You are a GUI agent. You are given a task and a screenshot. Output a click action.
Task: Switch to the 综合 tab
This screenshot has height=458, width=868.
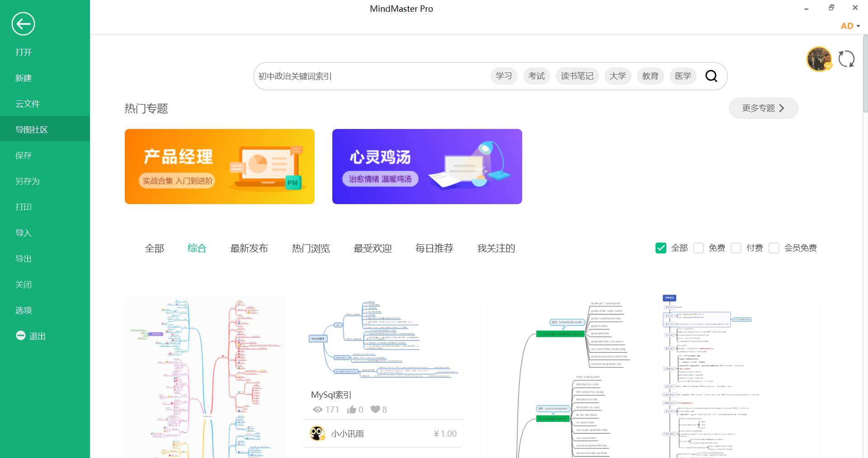click(197, 248)
